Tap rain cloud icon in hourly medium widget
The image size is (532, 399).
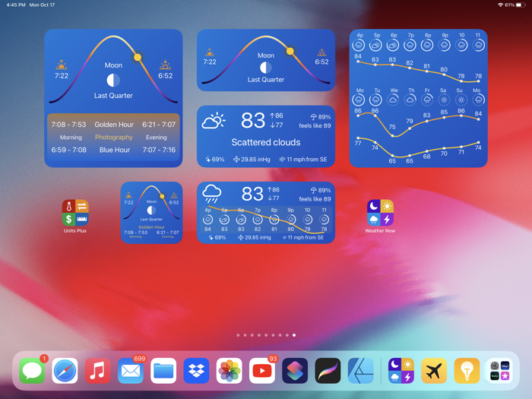pos(212,193)
